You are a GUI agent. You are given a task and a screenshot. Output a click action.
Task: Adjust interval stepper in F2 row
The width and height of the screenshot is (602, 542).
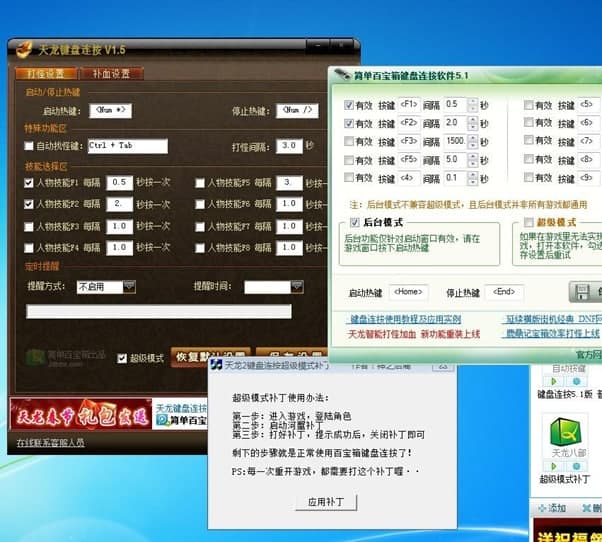point(473,123)
